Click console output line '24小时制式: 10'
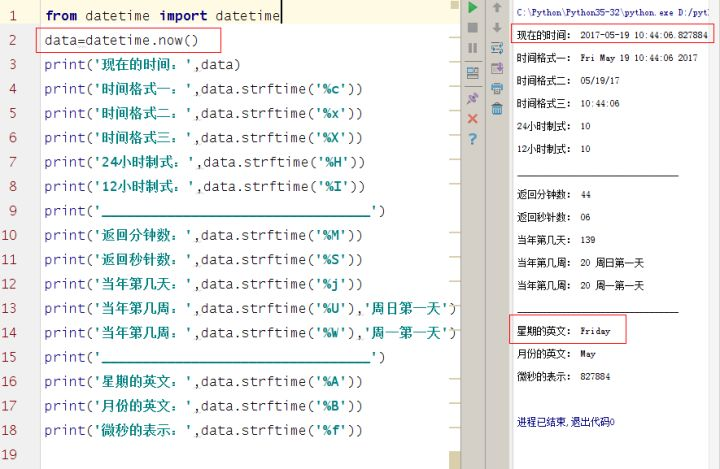 coord(553,126)
